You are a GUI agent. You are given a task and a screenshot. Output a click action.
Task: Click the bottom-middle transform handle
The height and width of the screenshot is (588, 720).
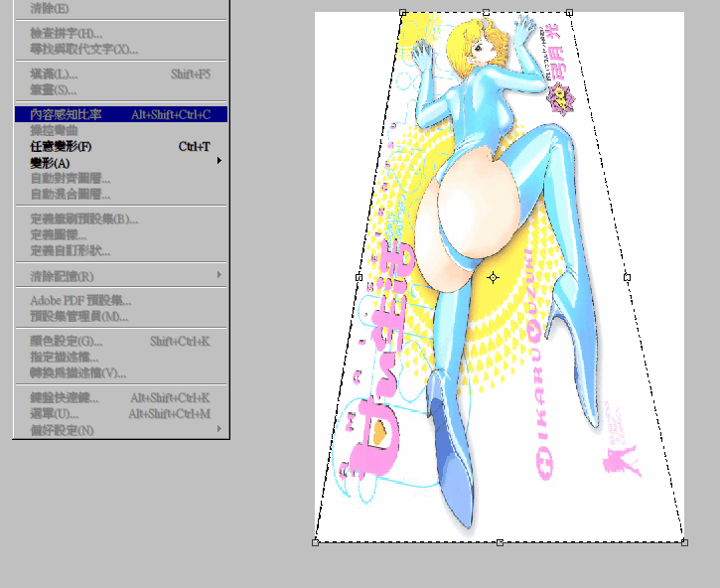501,542
